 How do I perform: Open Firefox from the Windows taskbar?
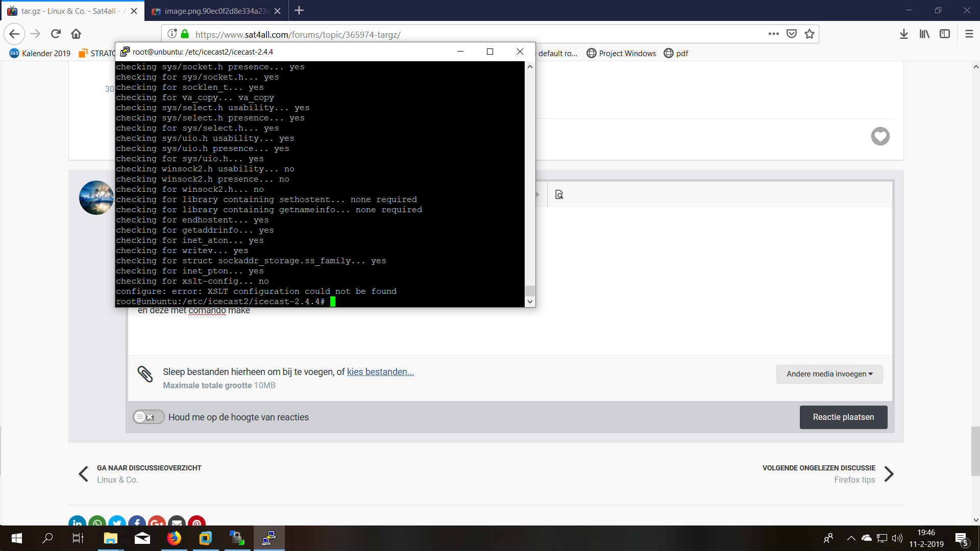coord(174,538)
